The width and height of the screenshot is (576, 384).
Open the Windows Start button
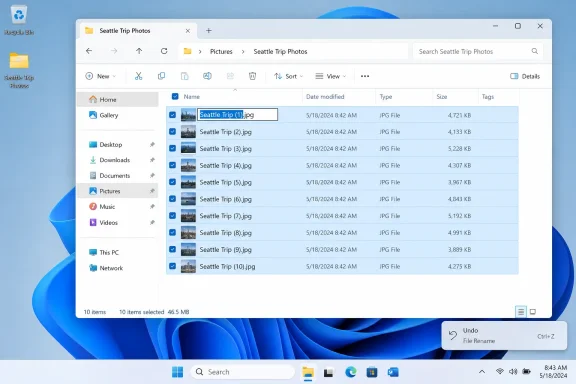(x=177, y=372)
